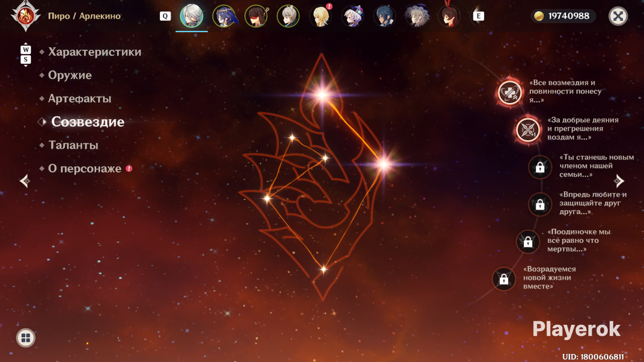Click the lowest star of the constellation
Image resolution: width=644 pixels, height=362 pixels.
pyautogui.click(x=324, y=269)
